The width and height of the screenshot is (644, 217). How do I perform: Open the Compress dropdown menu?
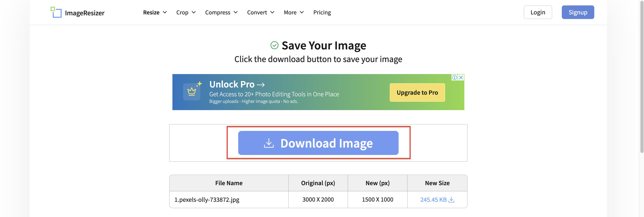221,12
